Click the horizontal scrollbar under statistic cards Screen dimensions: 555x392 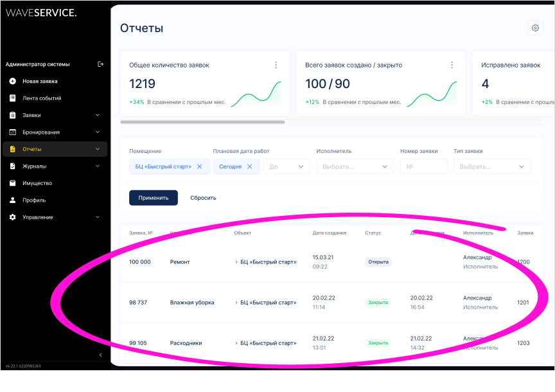point(202,121)
